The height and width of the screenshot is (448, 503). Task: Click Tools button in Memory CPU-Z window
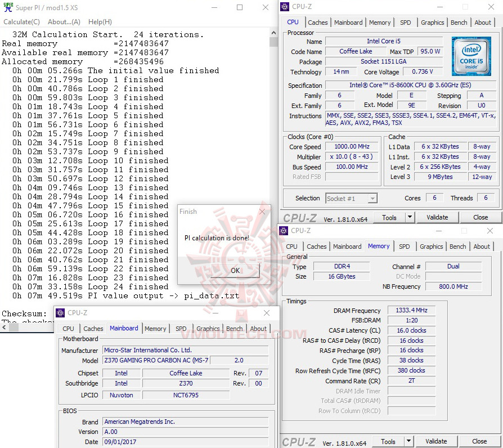388,442
